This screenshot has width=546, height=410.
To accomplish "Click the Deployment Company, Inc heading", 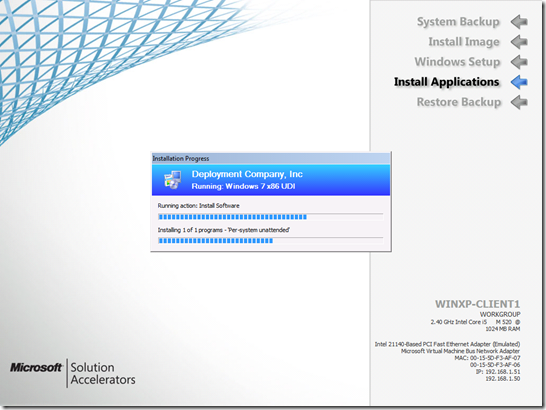I will point(247,174).
